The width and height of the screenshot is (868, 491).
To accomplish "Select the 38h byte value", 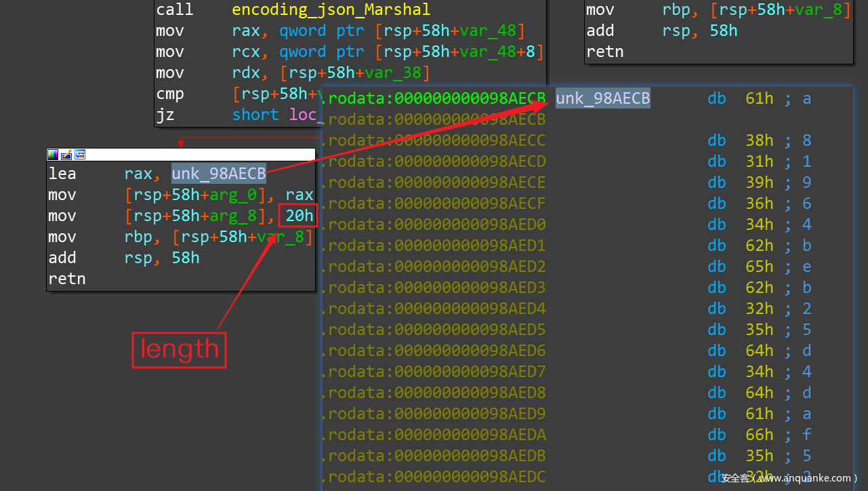I will click(760, 140).
